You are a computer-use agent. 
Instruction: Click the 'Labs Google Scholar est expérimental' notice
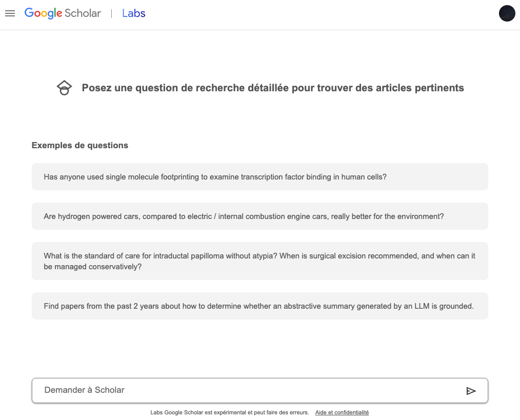click(x=229, y=412)
